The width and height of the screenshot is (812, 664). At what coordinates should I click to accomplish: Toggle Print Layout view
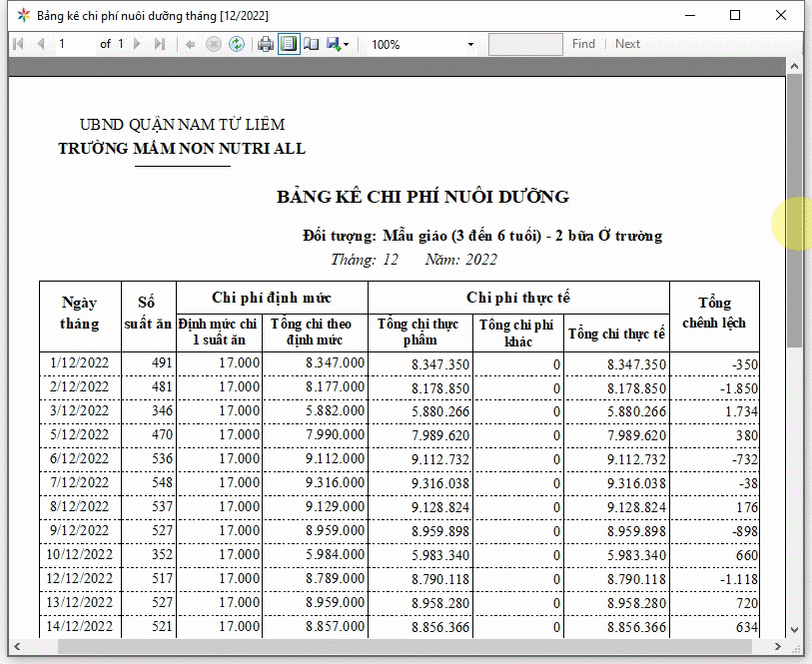(x=289, y=44)
